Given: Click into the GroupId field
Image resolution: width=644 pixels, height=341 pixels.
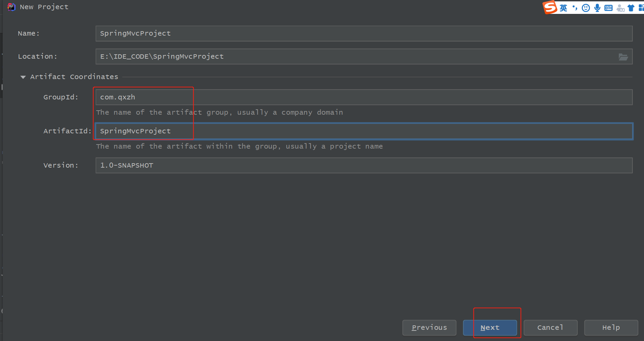Looking at the screenshot, I should coord(364,97).
